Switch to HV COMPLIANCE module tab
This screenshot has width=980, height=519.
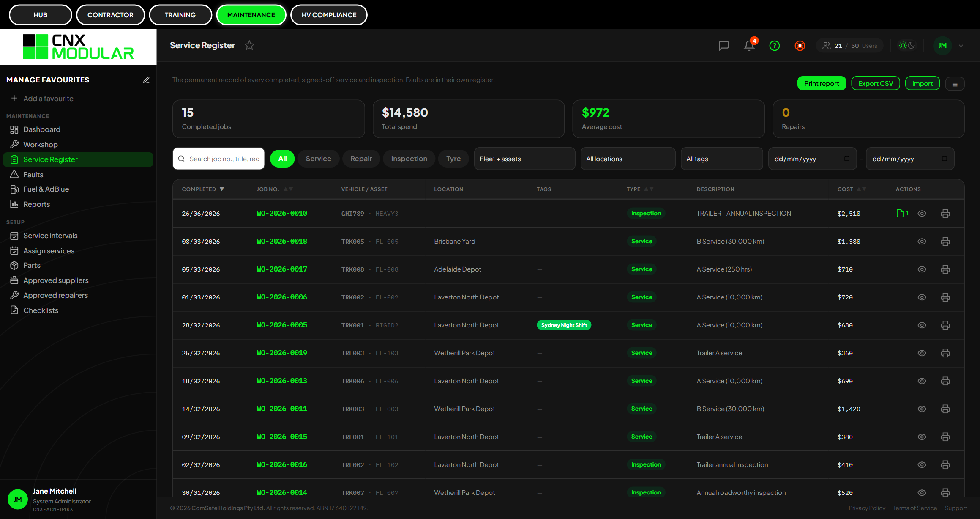tap(329, 15)
